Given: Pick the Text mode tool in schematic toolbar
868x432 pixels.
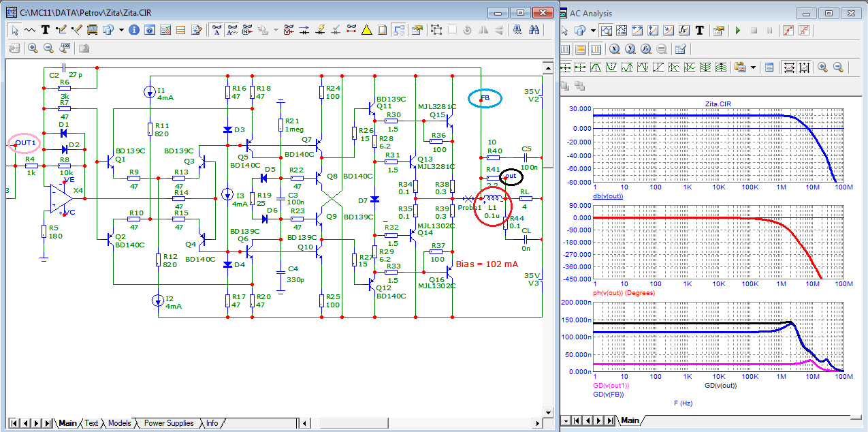Looking at the screenshot, I should click(46, 30).
